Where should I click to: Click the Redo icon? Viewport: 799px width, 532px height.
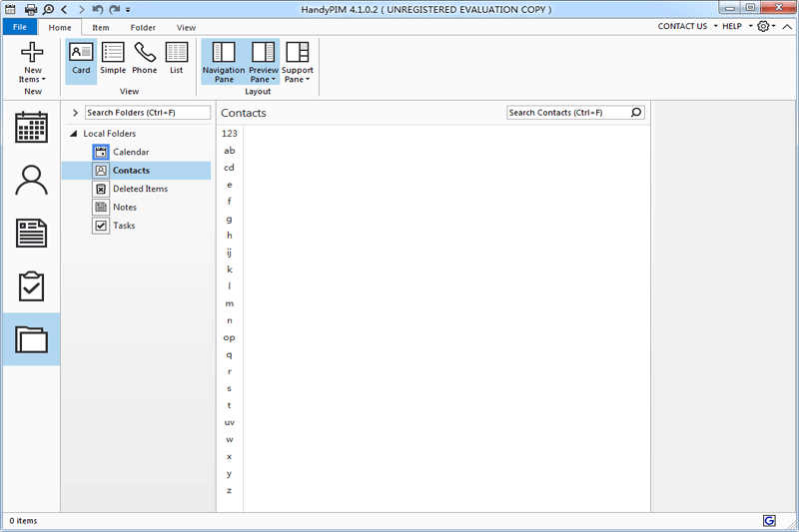pyautogui.click(x=115, y=9)
